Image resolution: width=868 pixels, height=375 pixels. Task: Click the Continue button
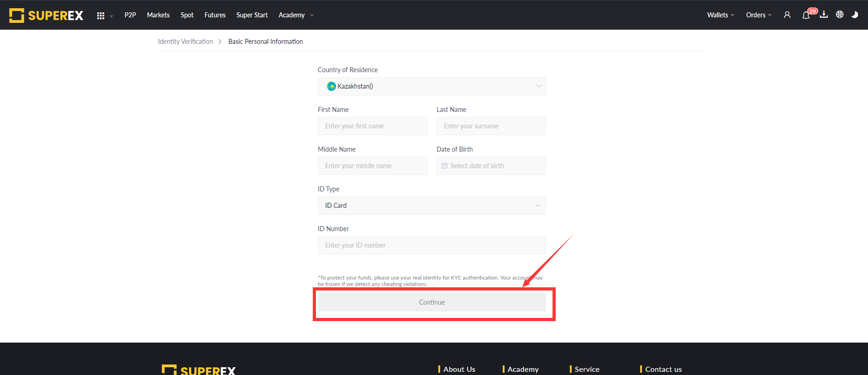(432, 302)
